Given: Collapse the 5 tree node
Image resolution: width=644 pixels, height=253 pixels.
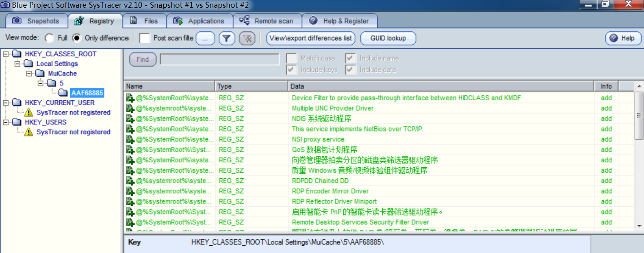Looking at the screenshot, I should [x=40, y=83].
